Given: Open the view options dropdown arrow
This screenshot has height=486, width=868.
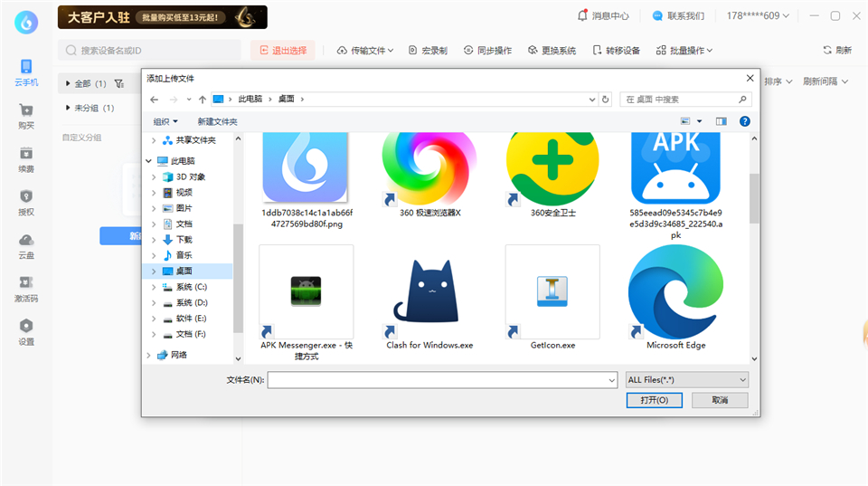Looking at the screenshot, I should [x=699, y=121].
